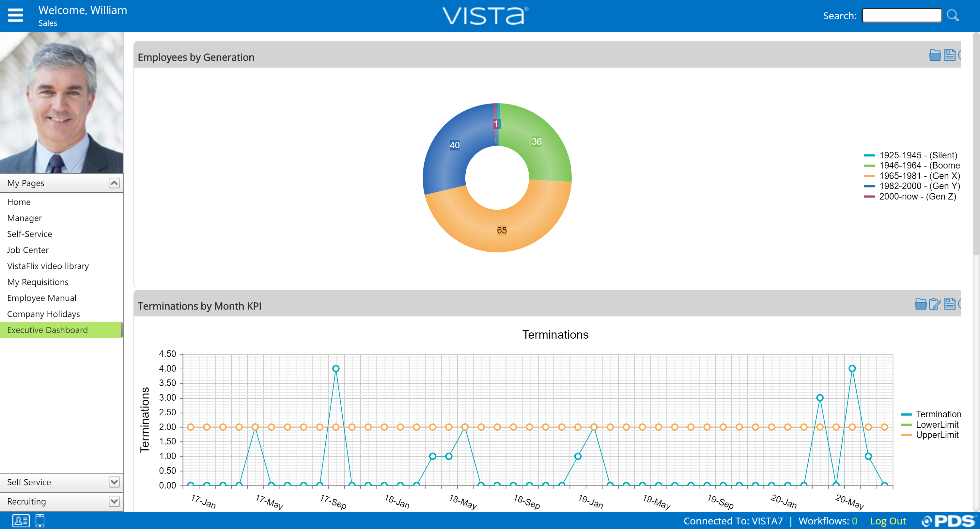Expand the Recruiting section
Image resolution: width=980 pixels, height=529 pixels.
tap(114, 501)
